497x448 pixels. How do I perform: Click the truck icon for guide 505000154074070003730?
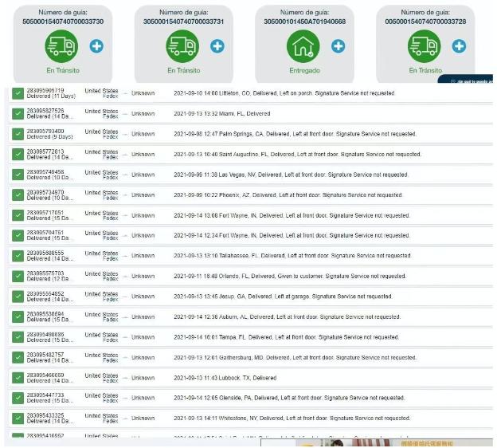(x=61, y=46)
